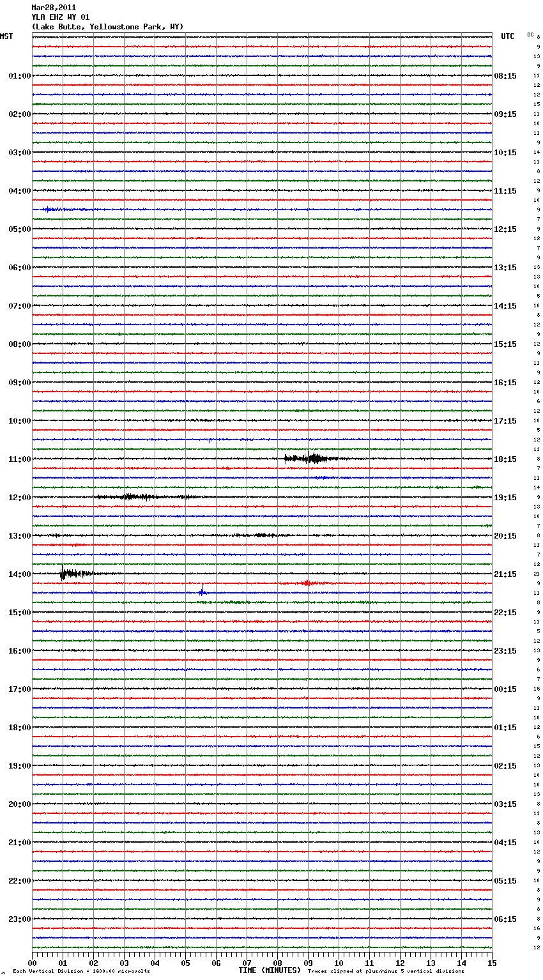The width and height of the screenshot is (543, 980).
Task: Click the 12:00 MST time label
Action: [x=20, y=498]
